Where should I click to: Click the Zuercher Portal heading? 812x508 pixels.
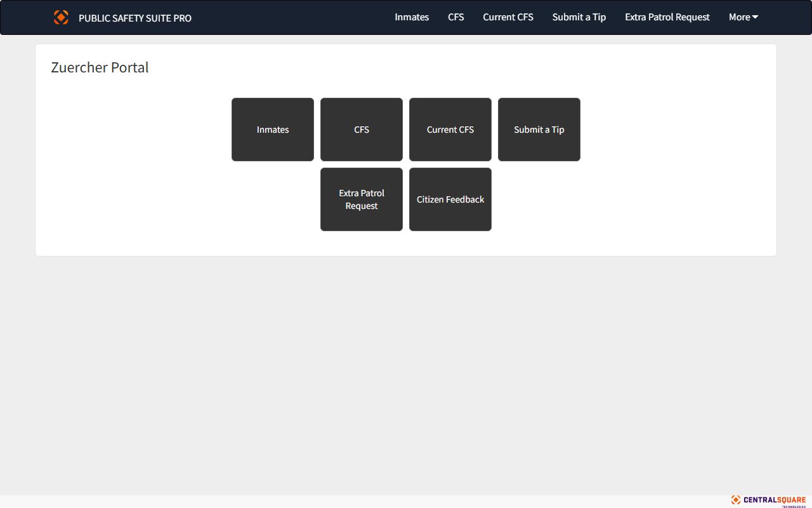pyautogui.click(x=100, y=67)
